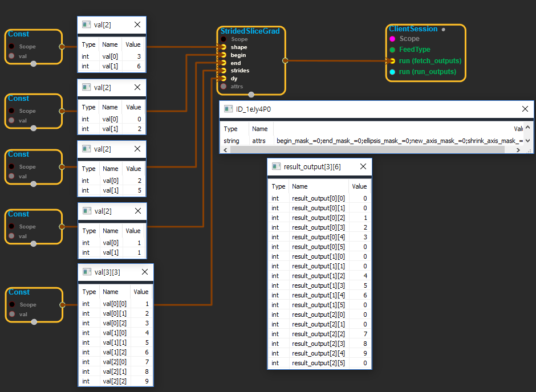Image resolution: width=536 pixels, height=392 pixels.
Task: Select the green FeedType pin on ClientSession
Action: 392,50
